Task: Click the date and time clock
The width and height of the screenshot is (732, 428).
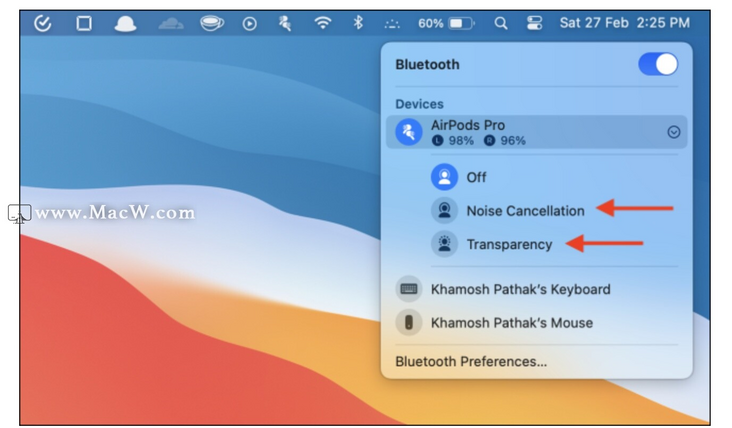Action: point(625,23)
